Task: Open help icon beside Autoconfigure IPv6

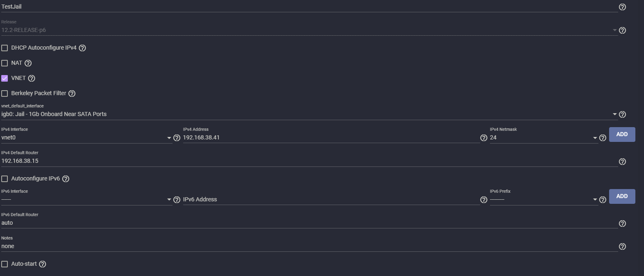Action: [66, 179]
